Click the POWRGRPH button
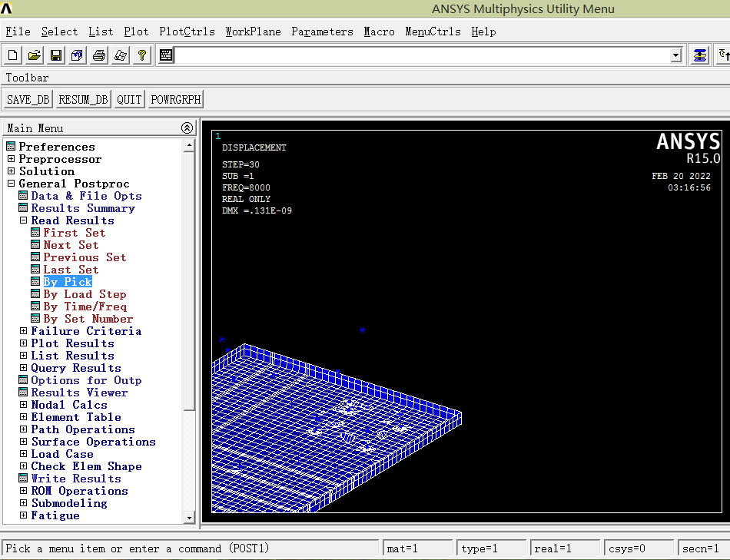 (175, 100)
